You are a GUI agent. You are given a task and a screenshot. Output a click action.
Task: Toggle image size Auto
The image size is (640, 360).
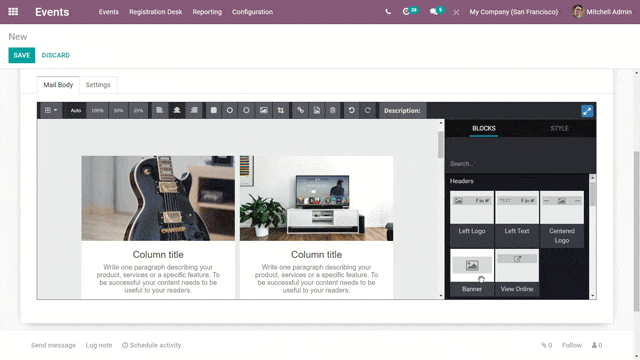pos(76,110)
